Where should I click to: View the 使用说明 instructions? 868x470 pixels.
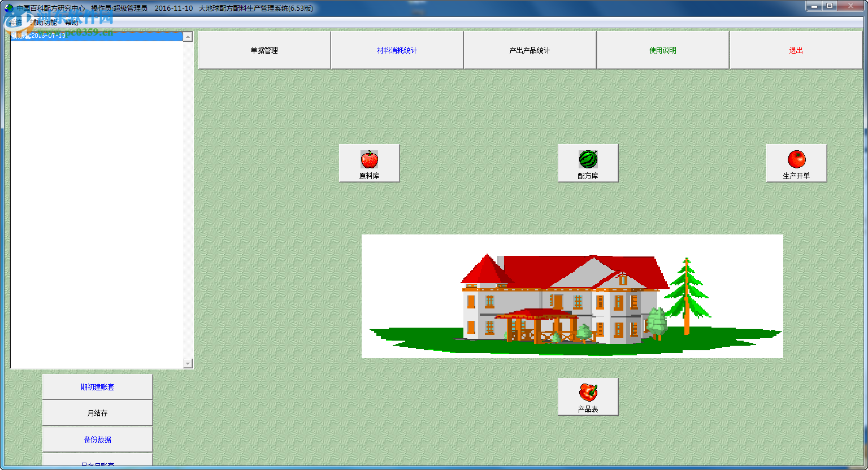(663, 50)
